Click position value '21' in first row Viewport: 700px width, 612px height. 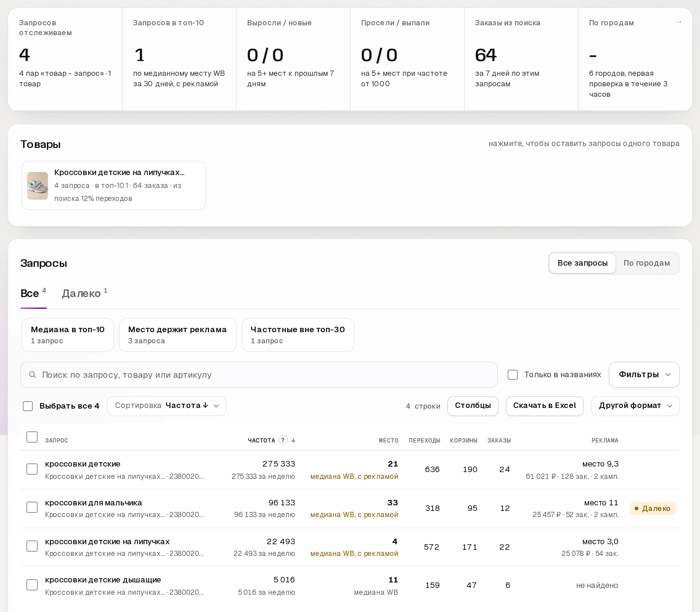point(393,464)
